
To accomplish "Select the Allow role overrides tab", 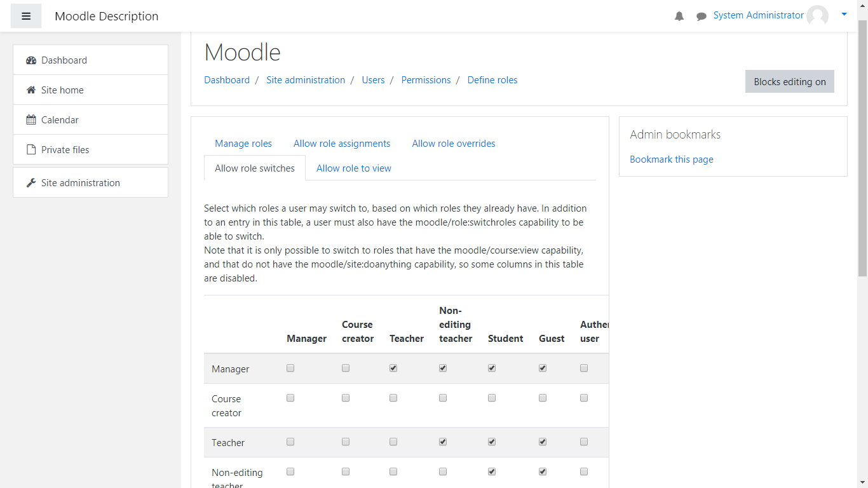I will pyautogui.click(x=454, y=144).
